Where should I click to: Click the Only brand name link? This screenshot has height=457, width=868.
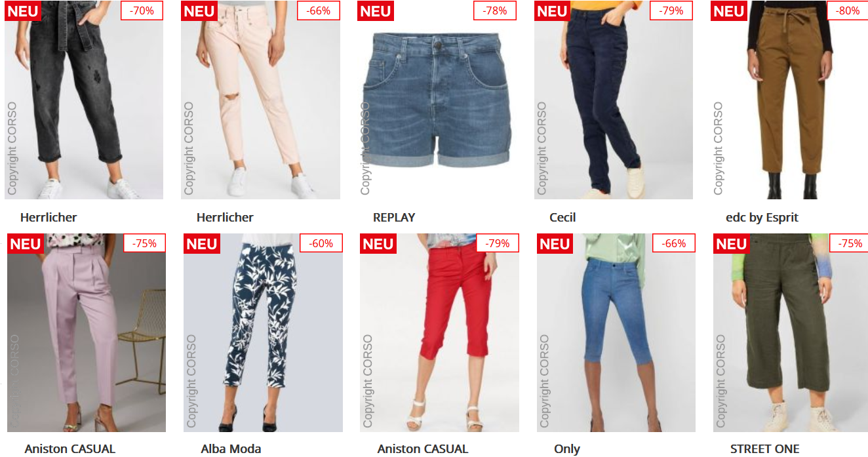pyautogui.click(x=567, y=449)
